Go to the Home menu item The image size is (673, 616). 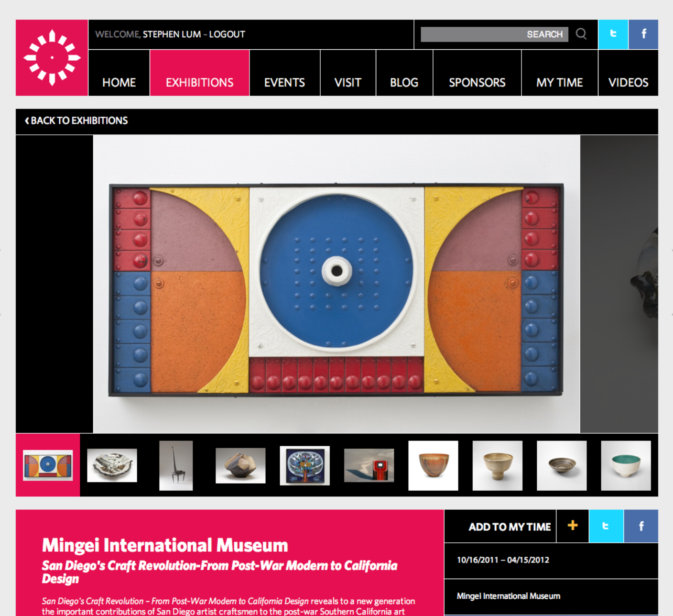point(119,73)
